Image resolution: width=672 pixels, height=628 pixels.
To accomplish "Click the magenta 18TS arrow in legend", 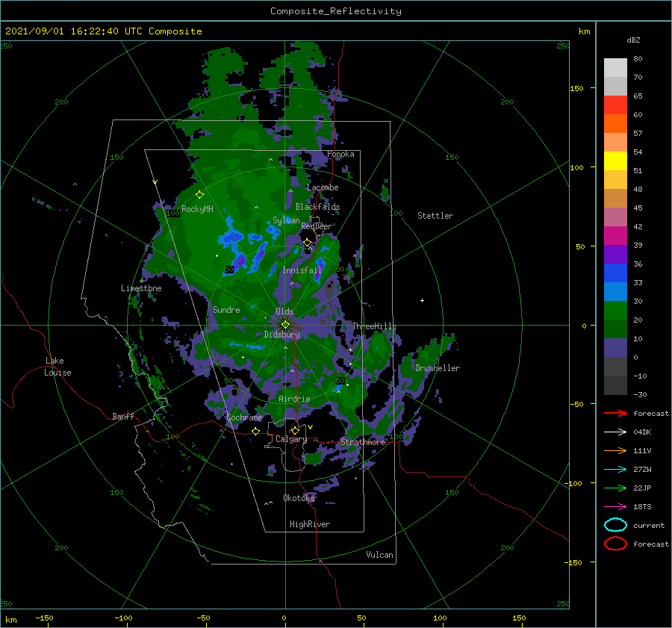I will pyautogui.click(x=615, y=507).
